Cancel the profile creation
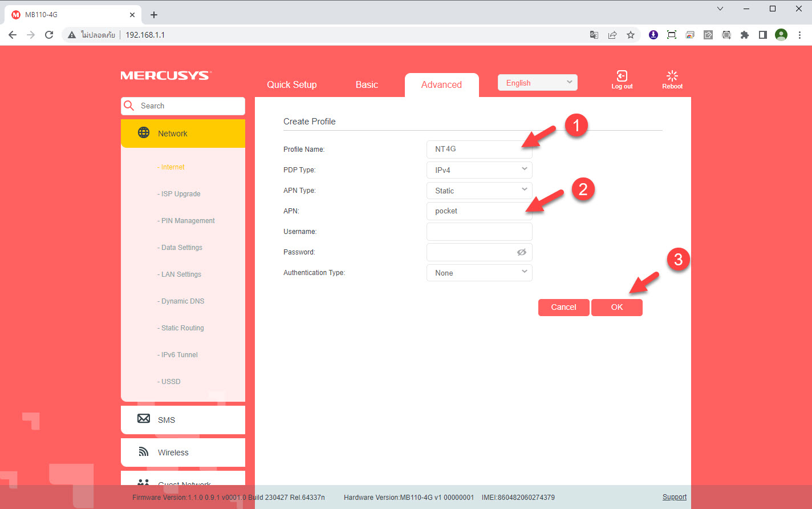 (x=563, y=307)
